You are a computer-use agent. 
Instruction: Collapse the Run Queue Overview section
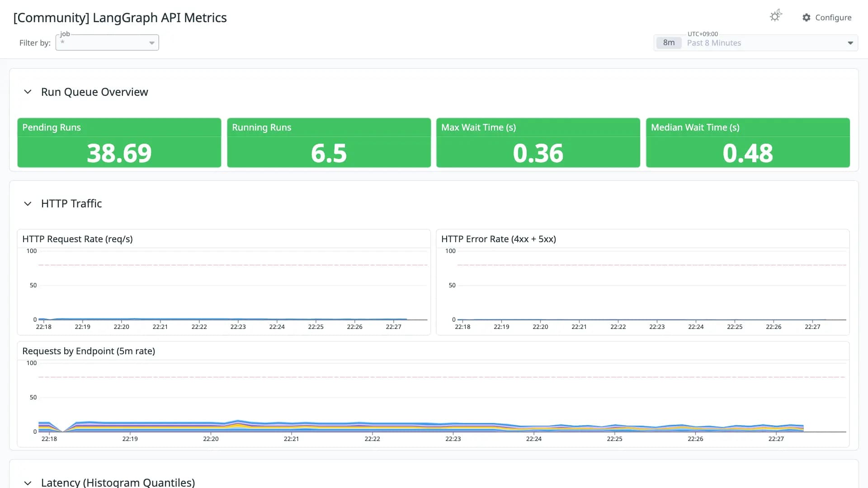[28, 92]
